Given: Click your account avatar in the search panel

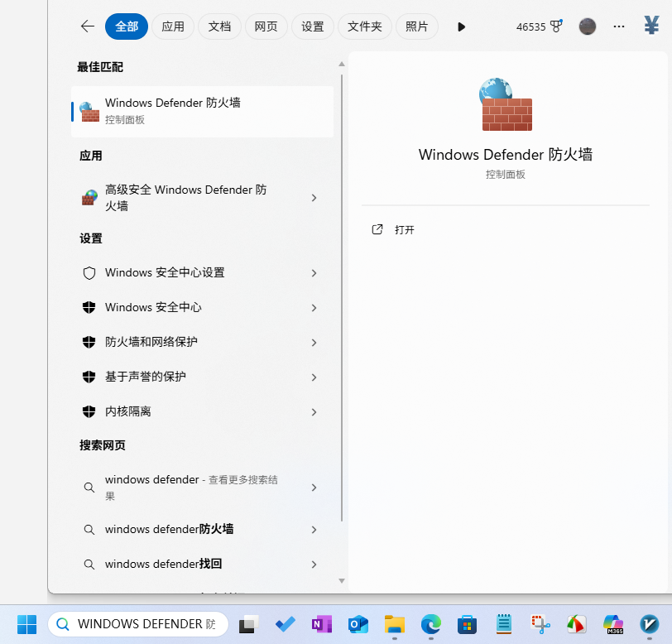Looking at the screenshot, I should tap(588, 26).
